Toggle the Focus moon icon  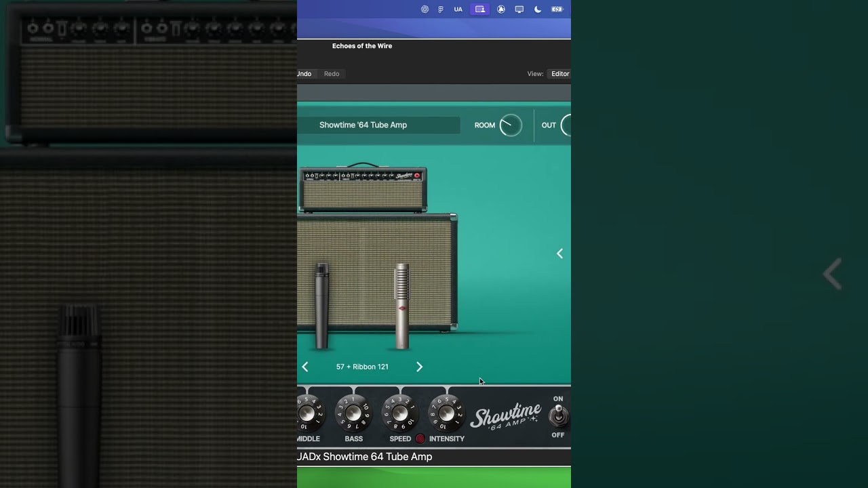pyautogui.click(x=538, y=9)
